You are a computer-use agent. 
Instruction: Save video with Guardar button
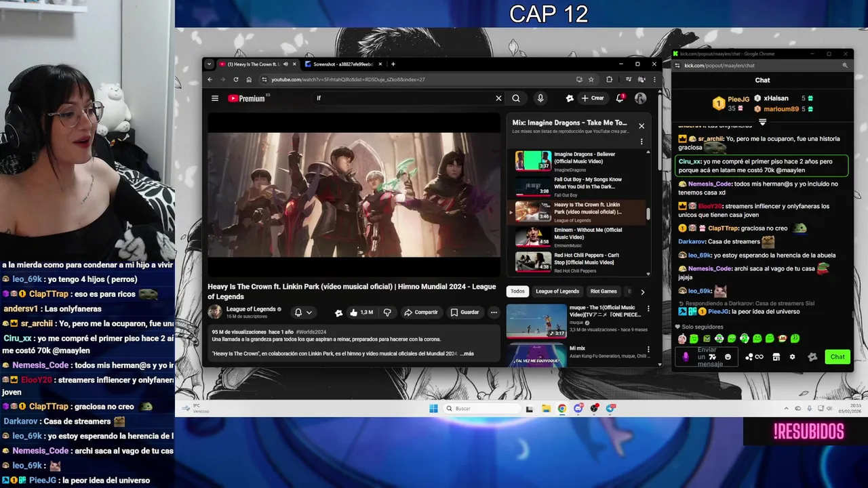coord(465,312)
